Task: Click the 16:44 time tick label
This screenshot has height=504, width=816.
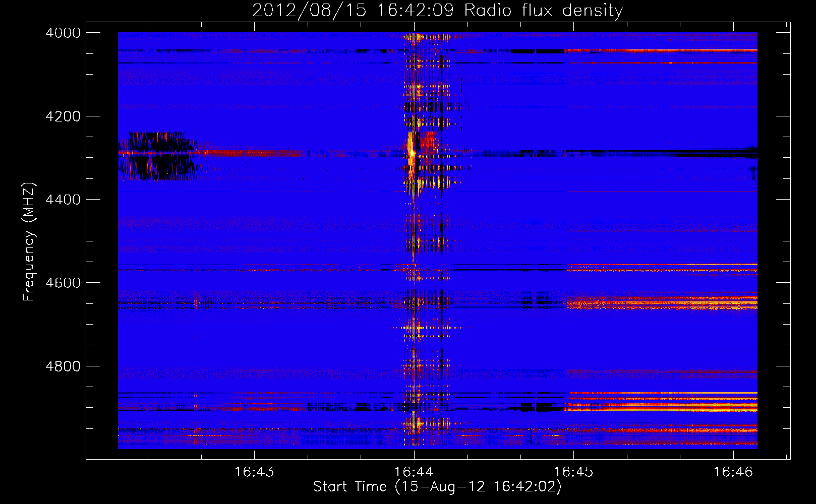Action: pyautogui.click(x=414, y=472)
